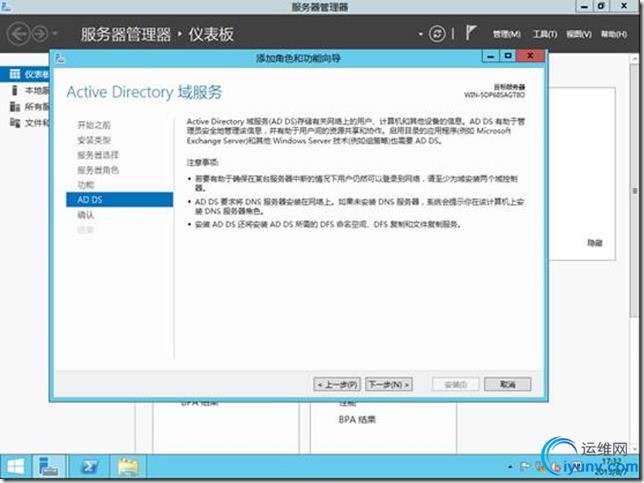Viewport: 644px width, 483px height.
Task: Open the 工具(T) menu
Action: (545, 34)
